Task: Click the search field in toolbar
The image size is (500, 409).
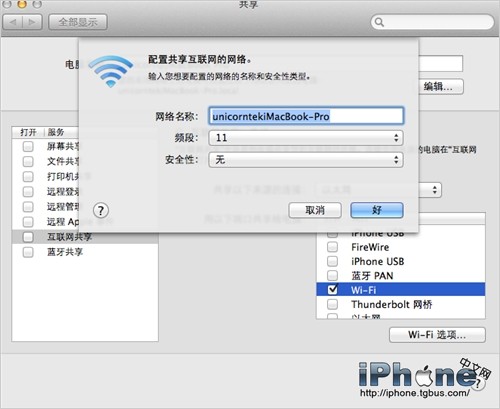Action: point(432,22)
